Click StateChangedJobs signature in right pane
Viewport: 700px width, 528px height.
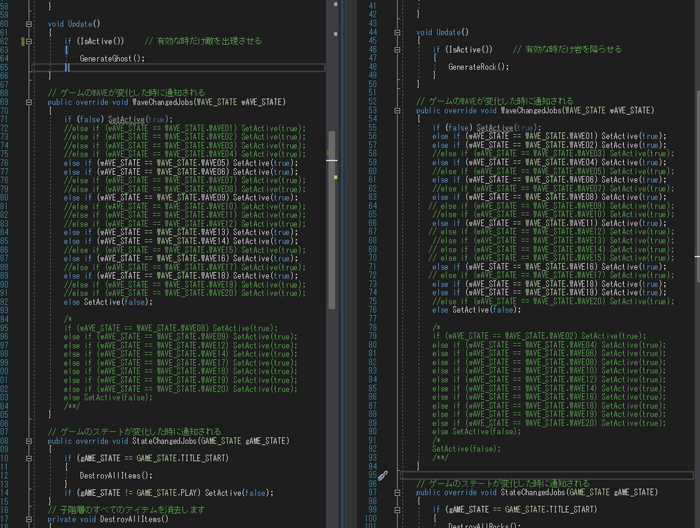point(537,493)
